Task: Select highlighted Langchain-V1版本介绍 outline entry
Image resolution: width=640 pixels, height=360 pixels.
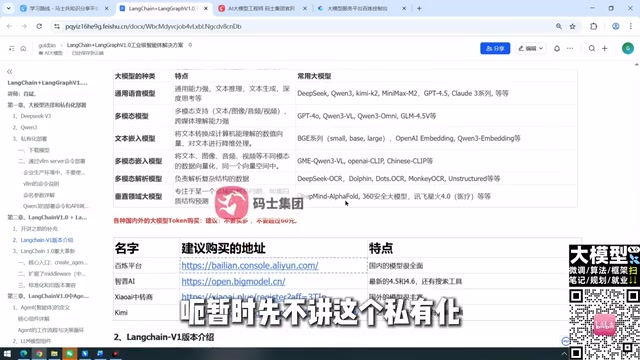Action: point(43,240)
